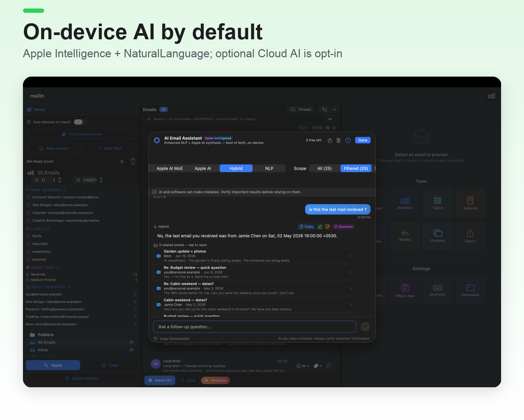Open the Export tool tile
The height and width of the screenshot is (420, 524).
(470, 236)
